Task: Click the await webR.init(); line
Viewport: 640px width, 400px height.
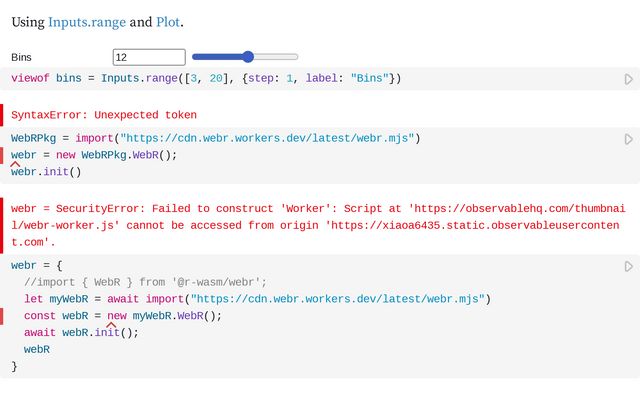Action: pyautogui.click(x=81, y=333)
